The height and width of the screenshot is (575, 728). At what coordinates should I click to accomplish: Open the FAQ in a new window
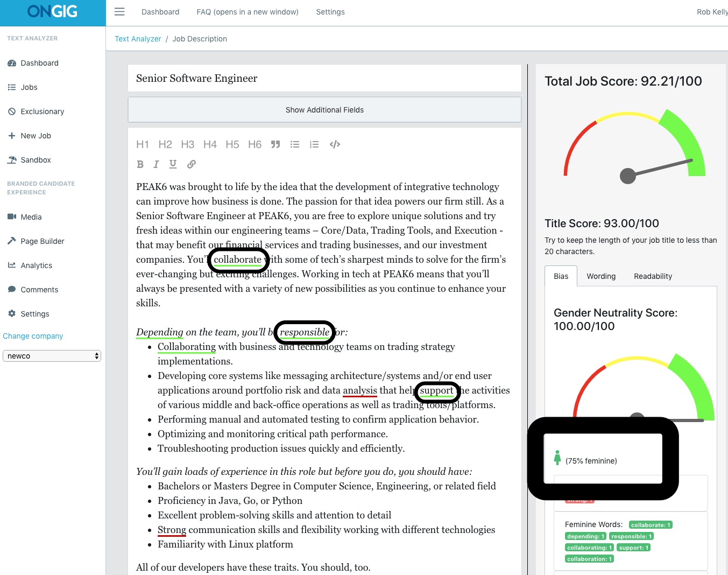pos(247,12)
